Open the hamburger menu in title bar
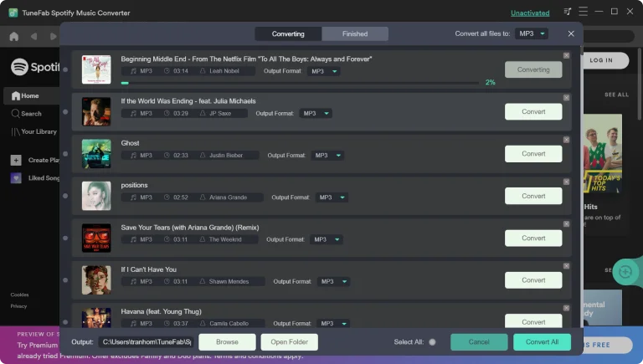 coord(584,12)
